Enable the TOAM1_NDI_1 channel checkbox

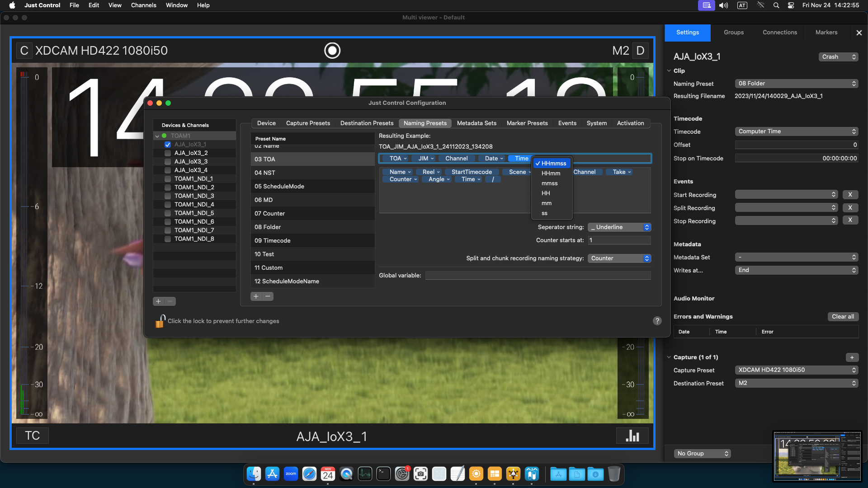tap(168, 179)
